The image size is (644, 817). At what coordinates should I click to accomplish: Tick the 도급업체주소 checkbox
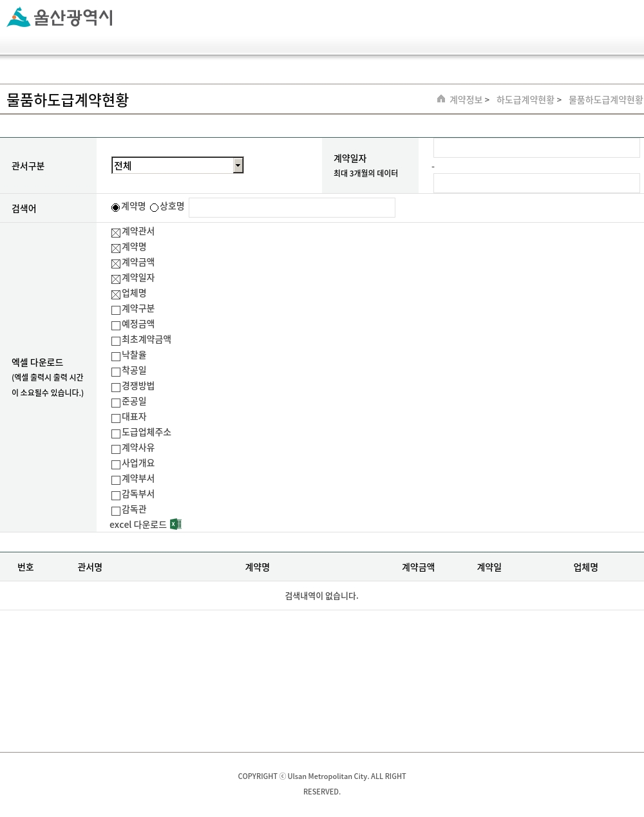pos(116,433)
